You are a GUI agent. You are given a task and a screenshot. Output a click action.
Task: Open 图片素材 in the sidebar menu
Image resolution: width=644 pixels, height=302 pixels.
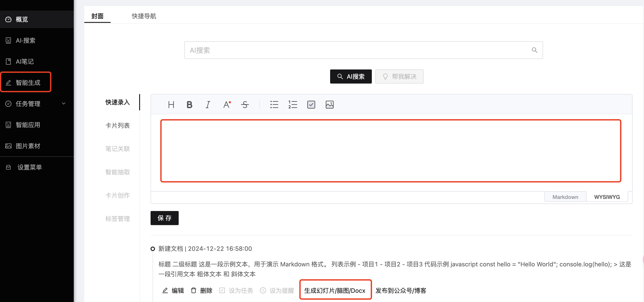tap(37, 146)
